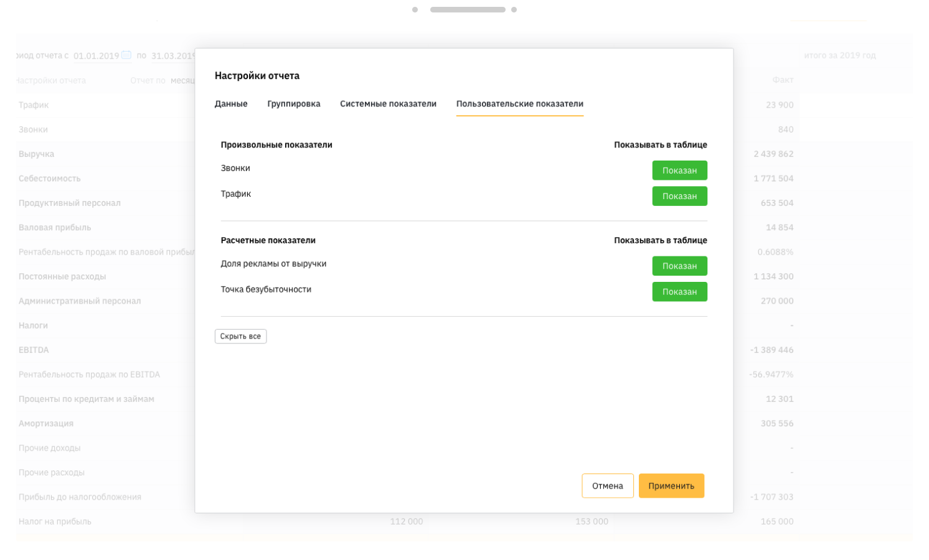Screen dimensions: 929x560
Task: Open the Группировка tab
Action: click(x=294, y=104)
